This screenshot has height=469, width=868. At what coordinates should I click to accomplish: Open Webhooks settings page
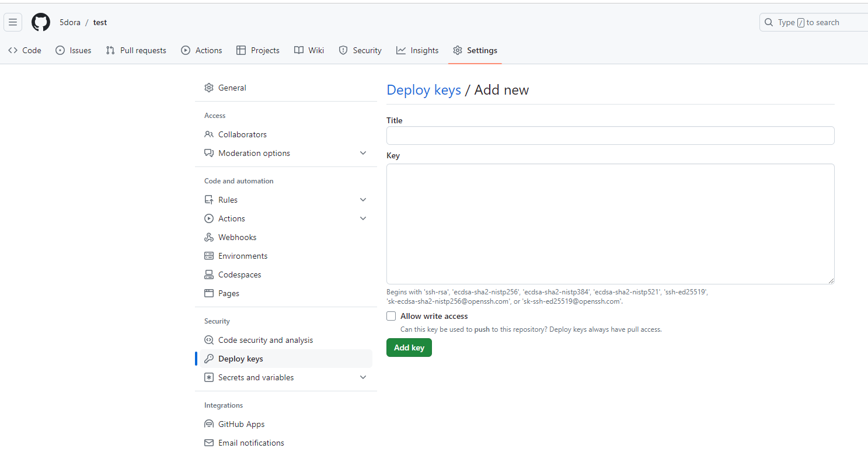286,237
